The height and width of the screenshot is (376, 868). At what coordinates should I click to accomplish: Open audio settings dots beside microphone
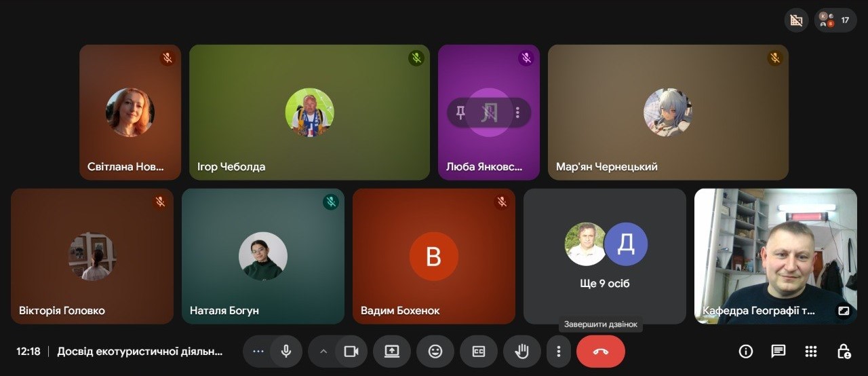(x=258, y=351)
